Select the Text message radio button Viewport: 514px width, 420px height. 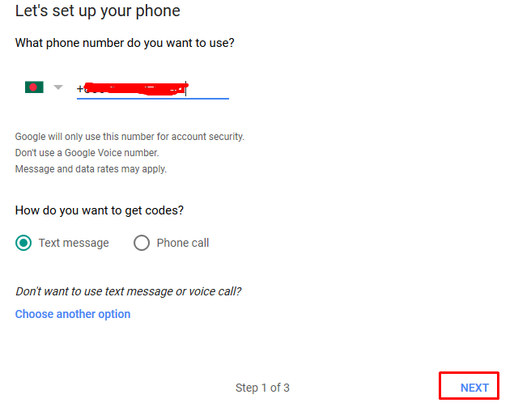coord(24,243)
